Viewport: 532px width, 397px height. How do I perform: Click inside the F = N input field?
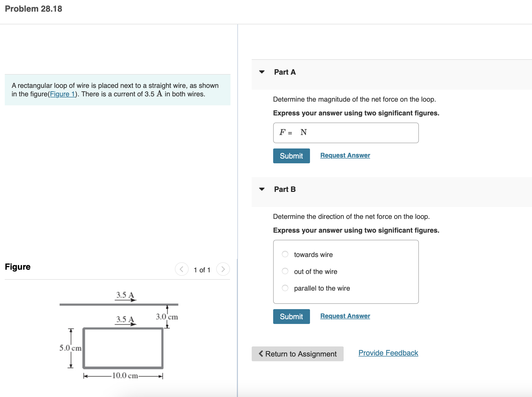point(344,133)
